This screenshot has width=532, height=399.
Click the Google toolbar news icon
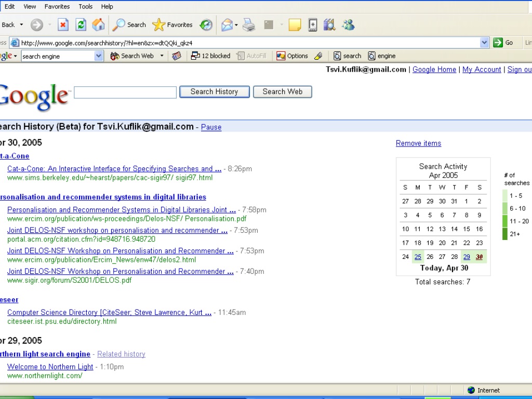coord(177,56)
